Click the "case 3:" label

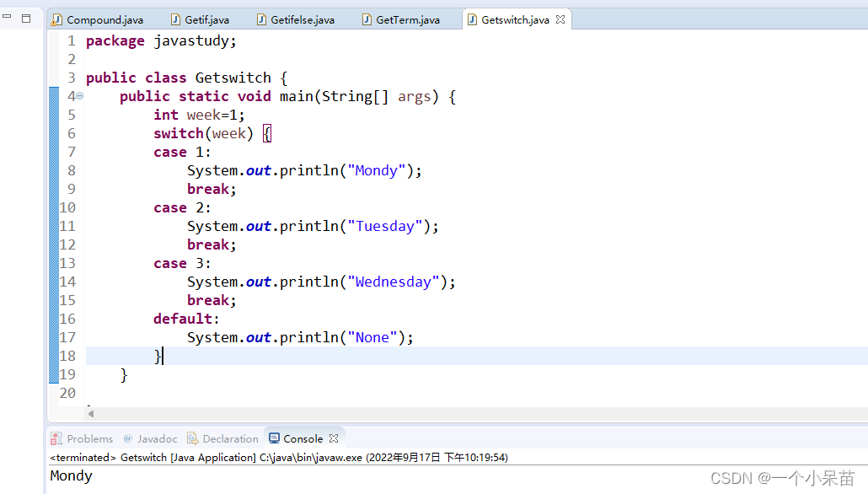coord(182,263)
